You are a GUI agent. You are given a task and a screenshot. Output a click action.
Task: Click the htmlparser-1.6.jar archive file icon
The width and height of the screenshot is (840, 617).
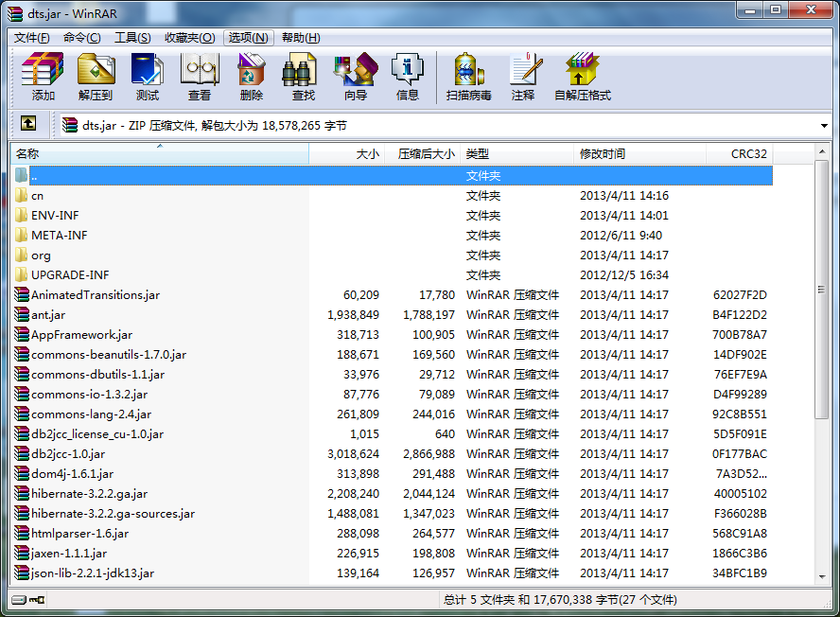22,533
